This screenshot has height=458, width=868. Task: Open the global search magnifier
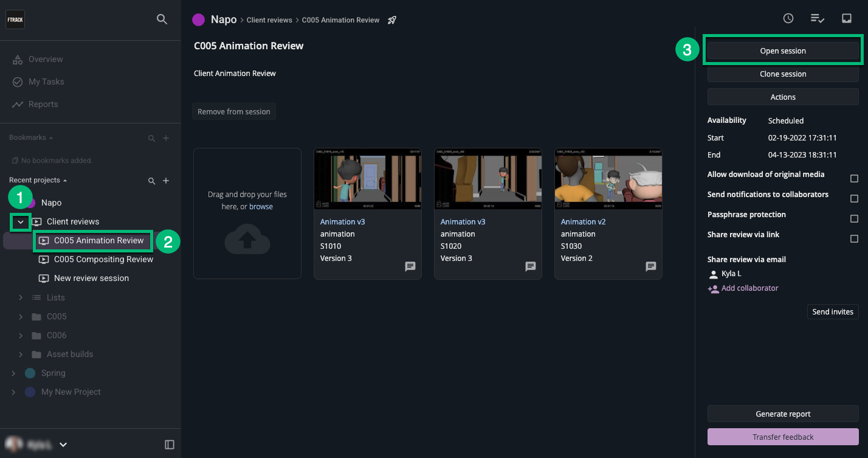162,19
